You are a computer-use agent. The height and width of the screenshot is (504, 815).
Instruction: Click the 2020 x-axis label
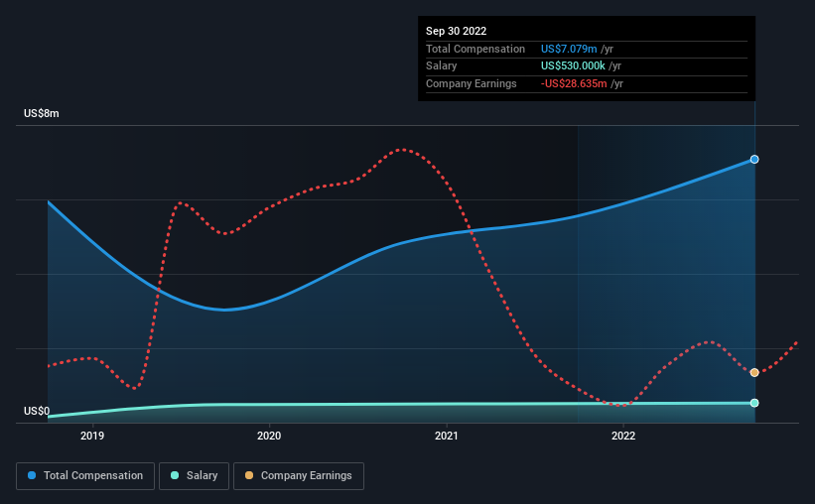tap(269, 436)
